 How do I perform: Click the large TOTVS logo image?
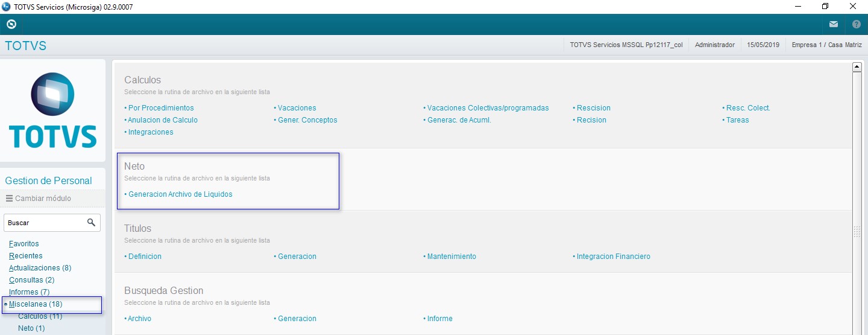click(x=53, y=110)
